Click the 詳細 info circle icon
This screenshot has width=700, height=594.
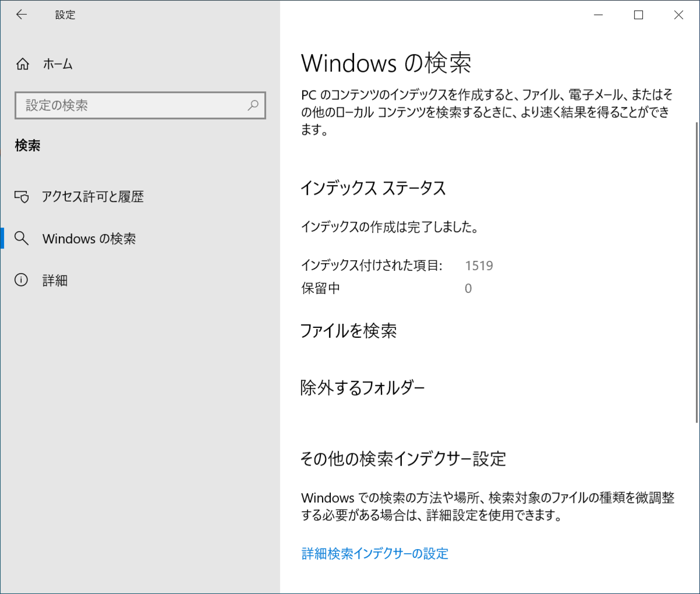coord(22,280)
